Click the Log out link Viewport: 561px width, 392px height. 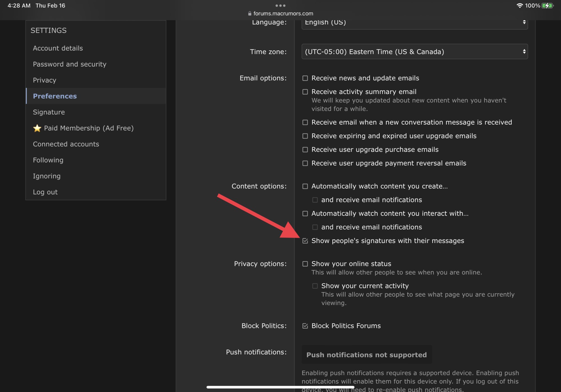pos(45,192)
